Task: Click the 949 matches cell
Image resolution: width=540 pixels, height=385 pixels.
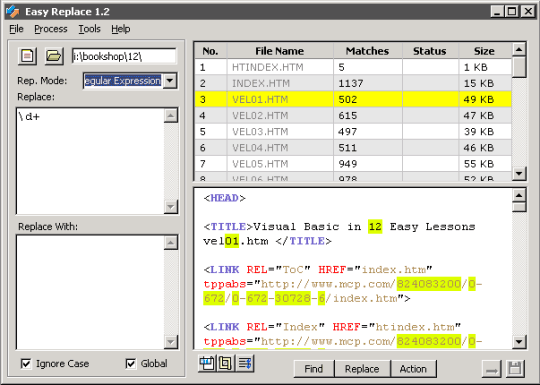Action: [367, 164]
